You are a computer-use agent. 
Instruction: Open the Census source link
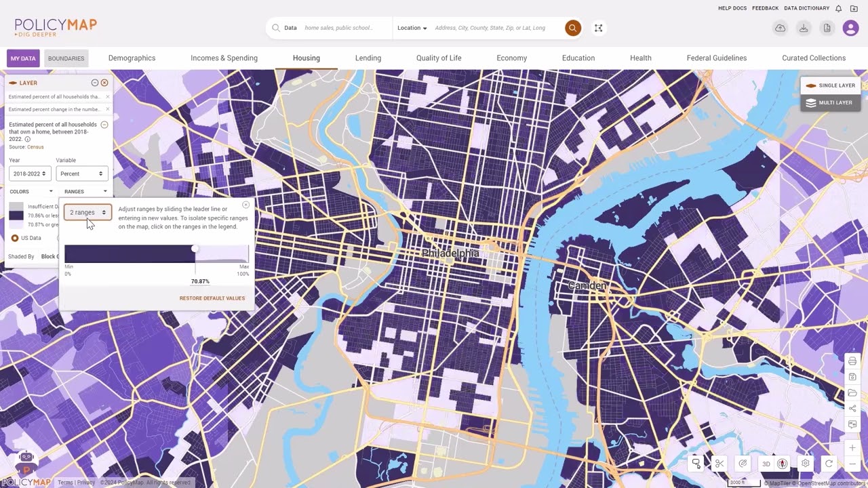pyautogui.click(x=35, y=147)
